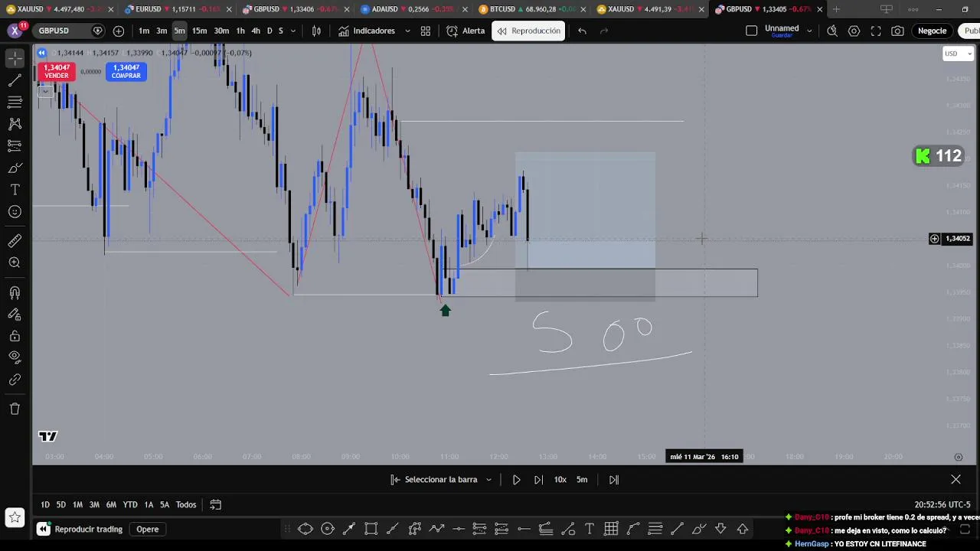Select the 1h timeframe
This screenshot has height=551, width=980.
click(x=240, y=31)
